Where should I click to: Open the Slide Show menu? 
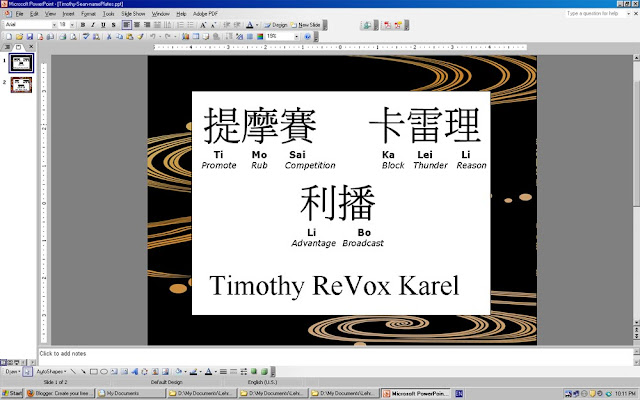(133, 14)
